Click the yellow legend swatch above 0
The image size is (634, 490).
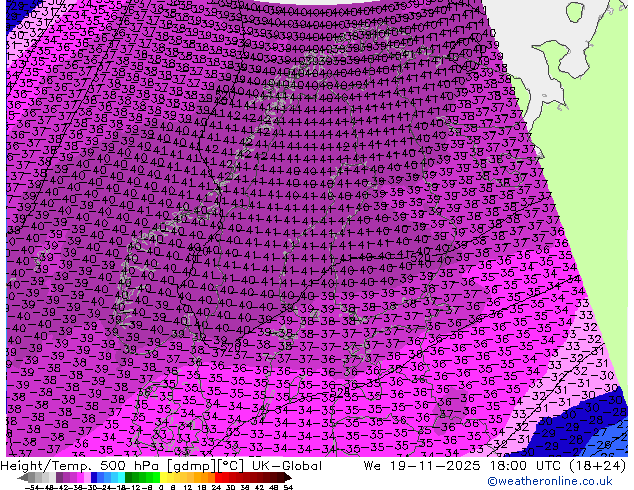click(x=164, y=477)
